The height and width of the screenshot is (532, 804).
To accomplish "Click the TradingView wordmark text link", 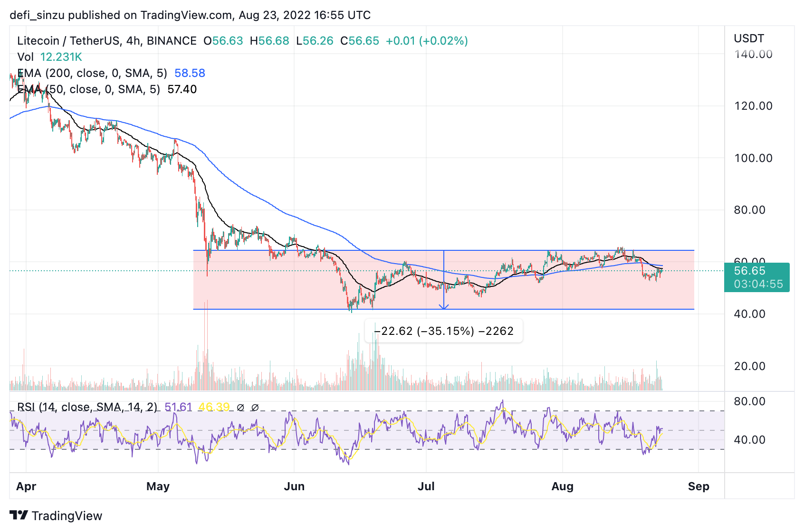I will (x=67, y=516).
